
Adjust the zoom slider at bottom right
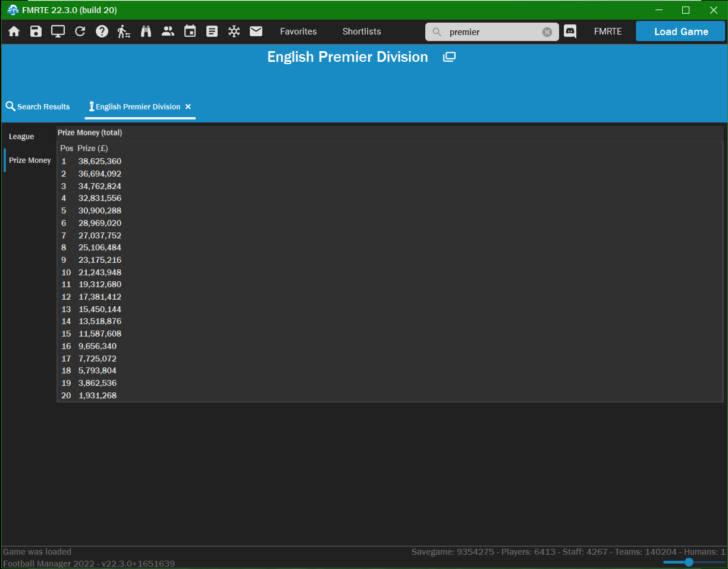pyautogui.click(x=689, y=562)
